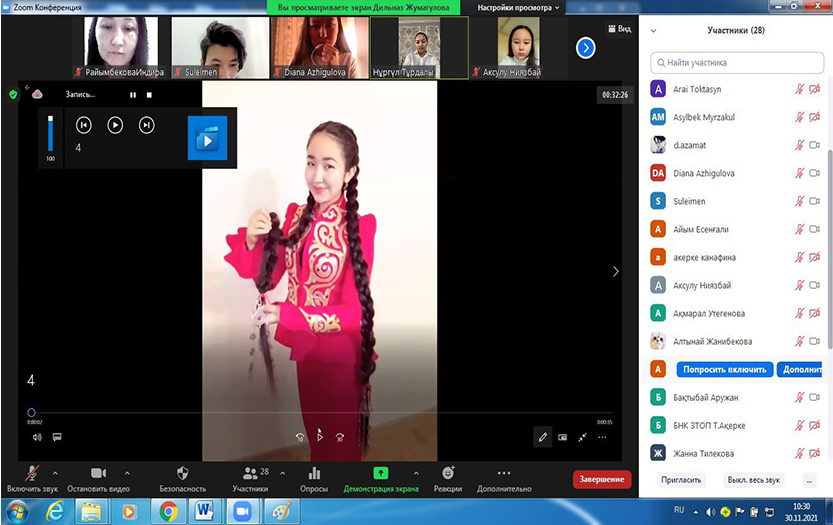The height and width of the screenshot is (525, 833).
Task: Click the unmute microphone icon (Включить звук)
Action: pos(32,473)
